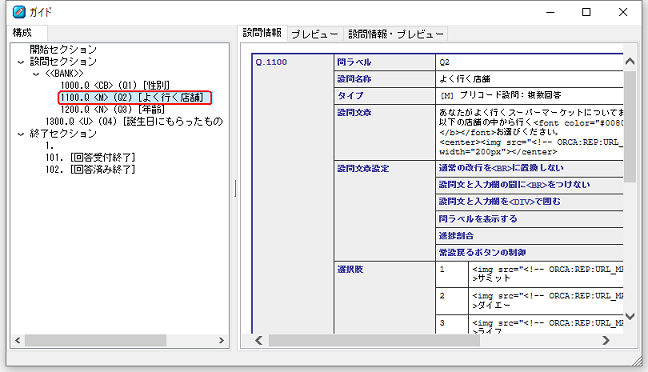Switch to the 設問情報 tab
Screen dimensions: 648x372
click(x=262, y=33)
